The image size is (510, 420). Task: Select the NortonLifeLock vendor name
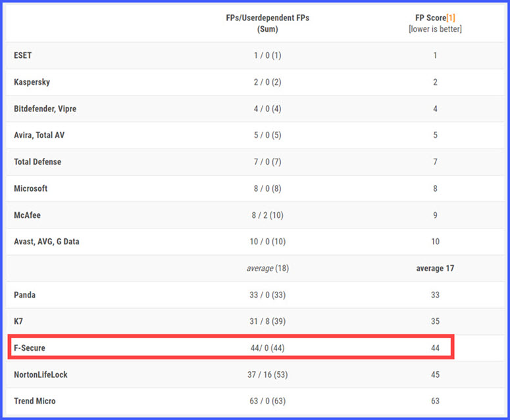(x=41, y=375)
